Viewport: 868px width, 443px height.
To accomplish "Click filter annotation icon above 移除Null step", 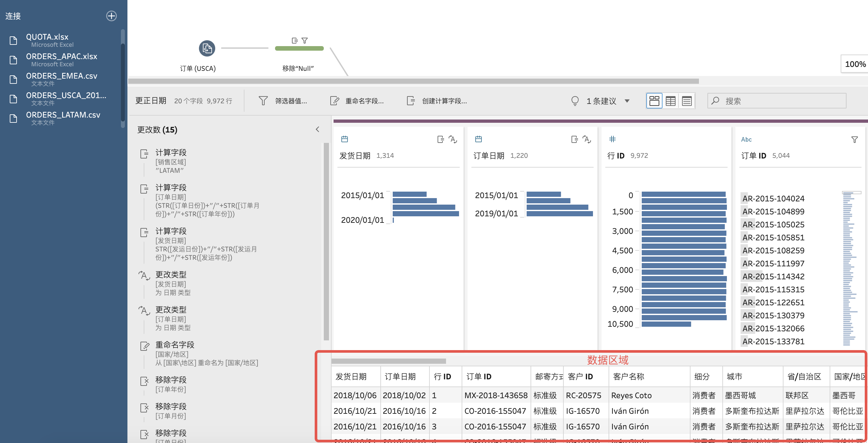I will 305,40.
